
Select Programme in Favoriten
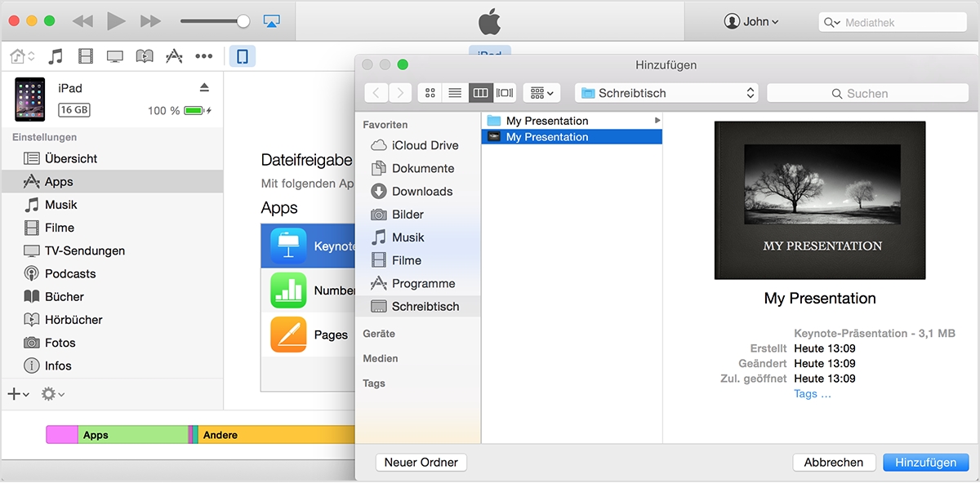(418, 283)
